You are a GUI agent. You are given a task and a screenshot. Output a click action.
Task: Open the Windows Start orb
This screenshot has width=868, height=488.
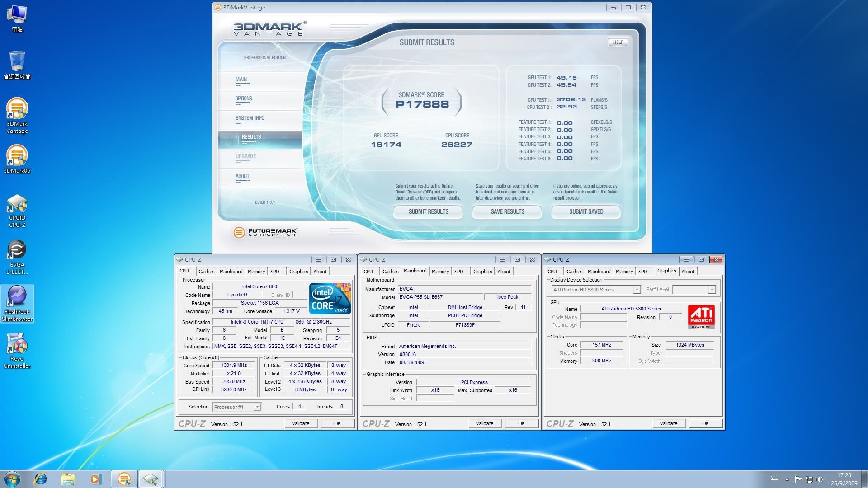12,479
